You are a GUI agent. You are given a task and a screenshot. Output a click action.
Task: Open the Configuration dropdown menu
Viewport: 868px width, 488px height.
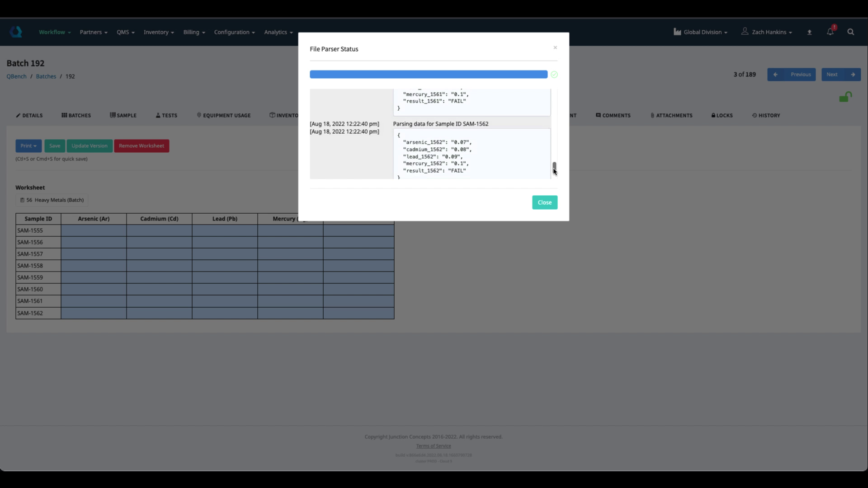(234, 32)
